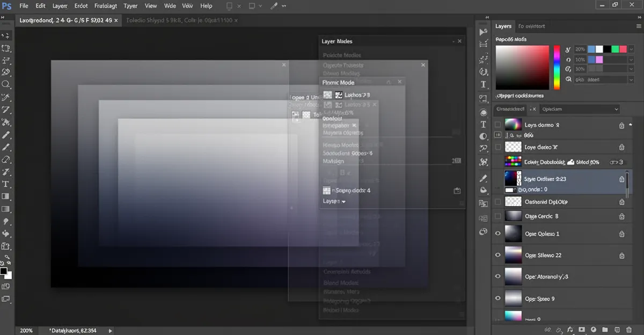Select the paint bucket icon in right tool strip
Viewport: 644px width, 335px height.
pos(484,190)
